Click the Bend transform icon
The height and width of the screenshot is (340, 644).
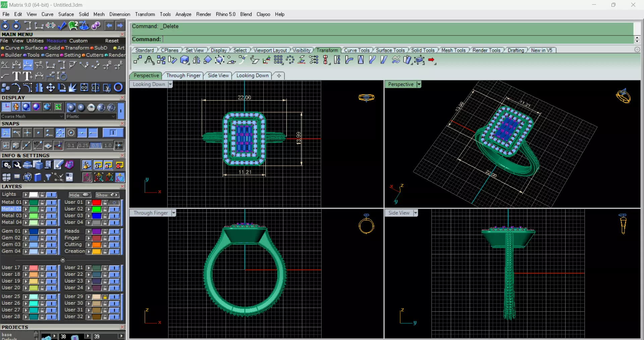(349, 60)
